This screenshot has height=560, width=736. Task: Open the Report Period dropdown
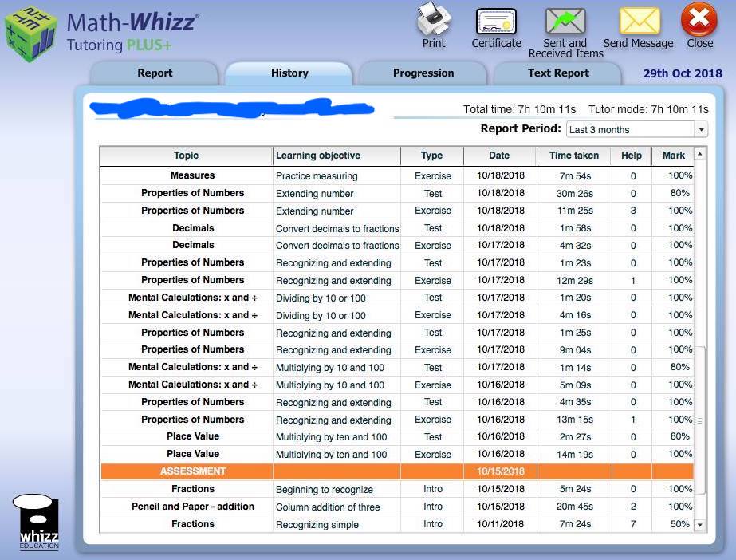tap(630, 129)
